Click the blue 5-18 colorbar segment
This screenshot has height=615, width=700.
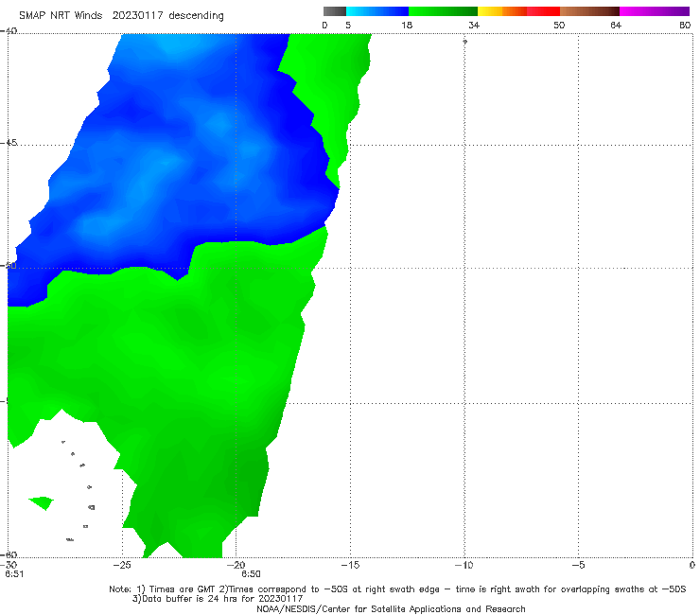point(377,11)
